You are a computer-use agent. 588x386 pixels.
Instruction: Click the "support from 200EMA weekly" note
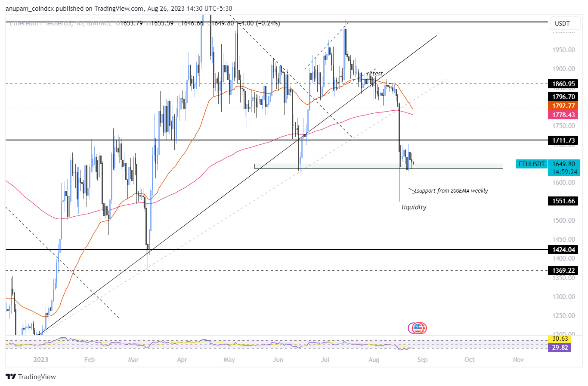click(x=452, y=190)
